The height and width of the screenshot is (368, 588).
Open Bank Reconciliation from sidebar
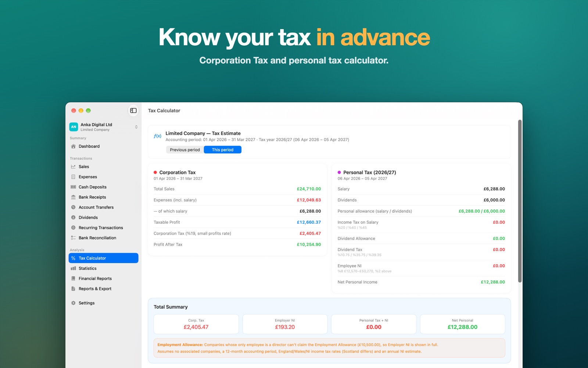(103, 238)
